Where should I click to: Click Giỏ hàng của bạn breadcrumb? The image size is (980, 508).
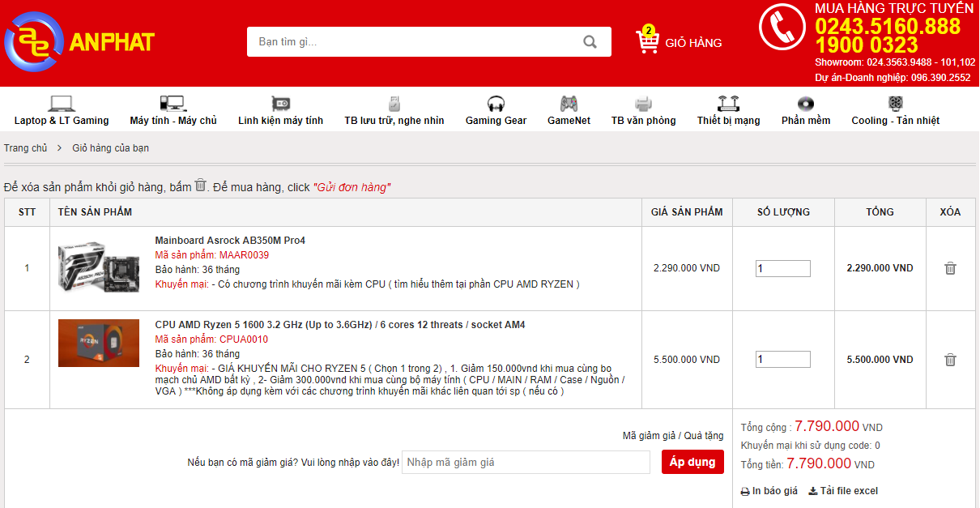[110, 148]
